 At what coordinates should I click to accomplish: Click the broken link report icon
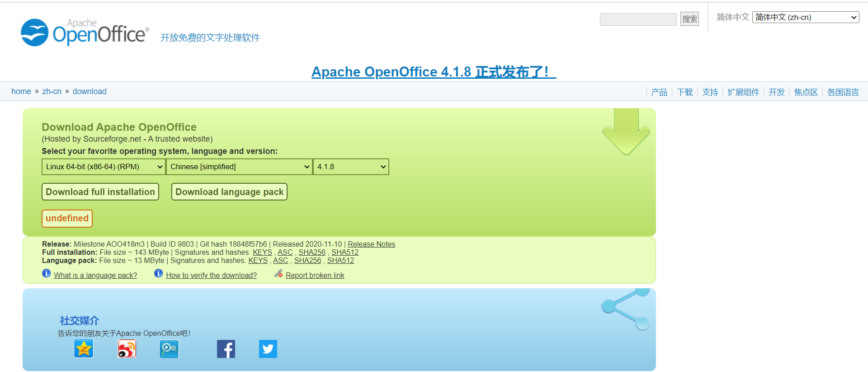tap(278, 273)
